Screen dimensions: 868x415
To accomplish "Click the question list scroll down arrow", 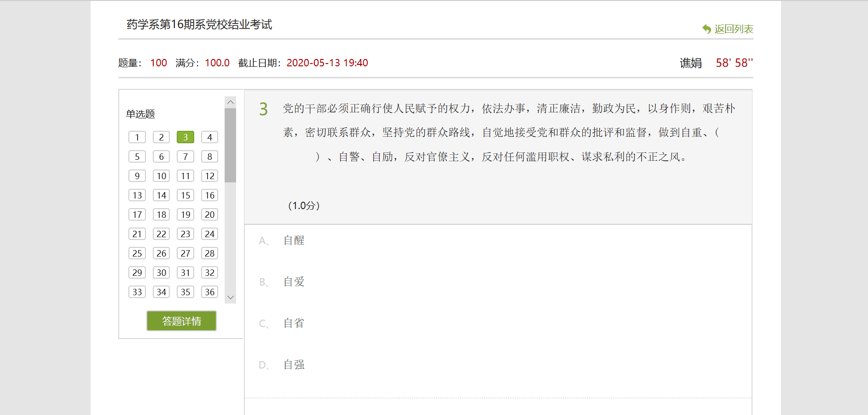I will coord(231,298).
